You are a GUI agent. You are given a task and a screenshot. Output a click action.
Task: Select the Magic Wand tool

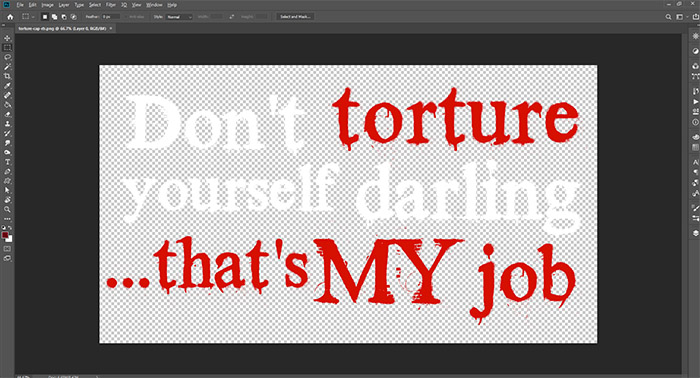click(7, 66)
